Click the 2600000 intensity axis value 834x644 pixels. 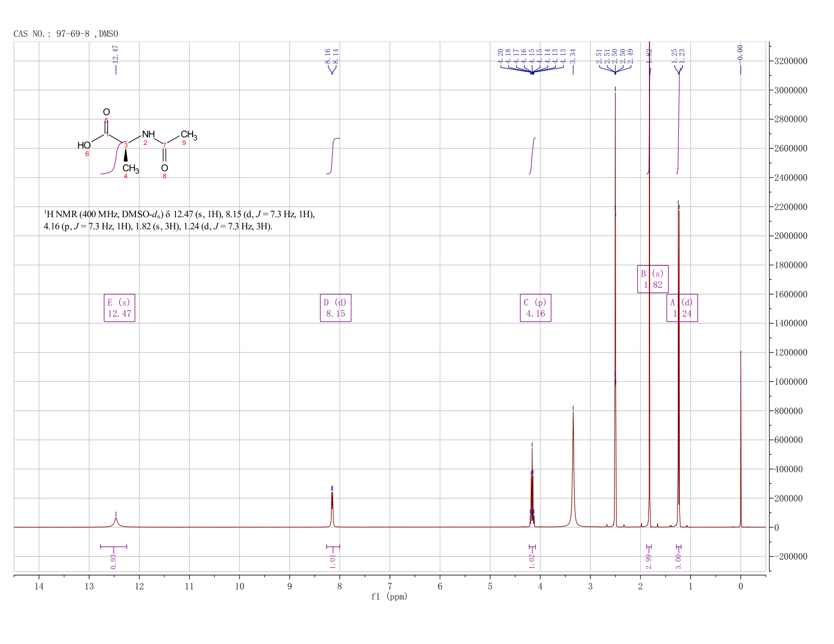791,148
